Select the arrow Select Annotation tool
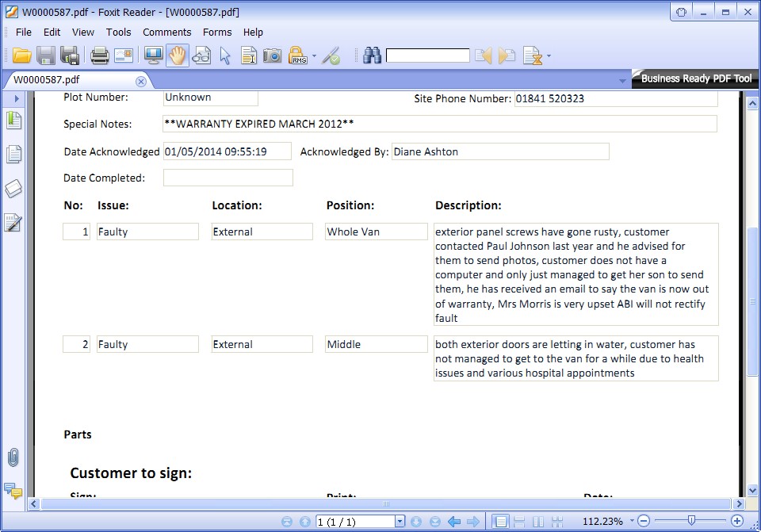The height and width of the screenshot is (532, 761). [x=225, y=55]
